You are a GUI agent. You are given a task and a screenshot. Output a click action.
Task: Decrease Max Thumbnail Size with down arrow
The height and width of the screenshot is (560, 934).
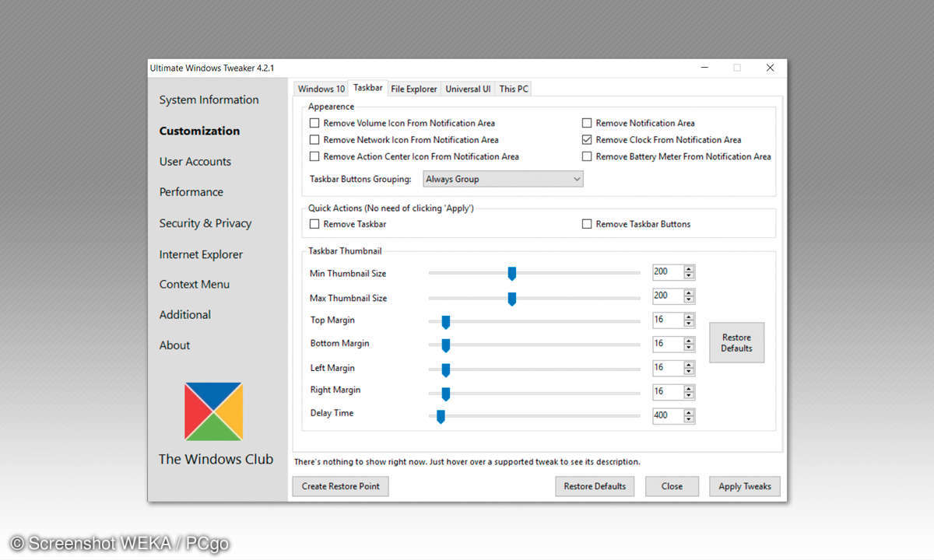(x=689, y=299)
